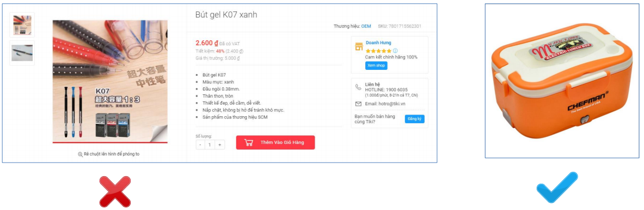Click the Doanh Hưng shop storefront icon
This screenshot has width=644, height=210.
(359, 46)
